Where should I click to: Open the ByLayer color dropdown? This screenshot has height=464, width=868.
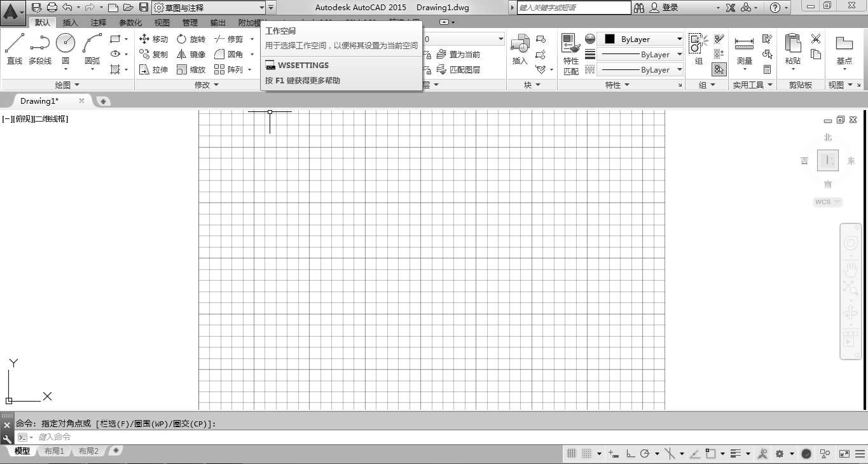[640, 39]
